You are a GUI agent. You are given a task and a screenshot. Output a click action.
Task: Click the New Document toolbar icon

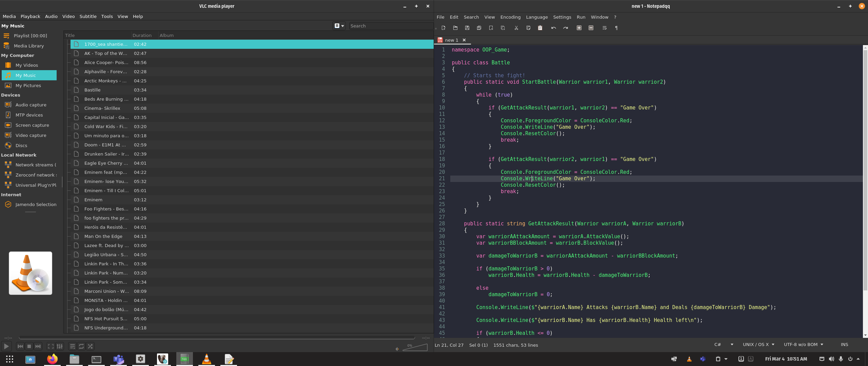[443, 28]
